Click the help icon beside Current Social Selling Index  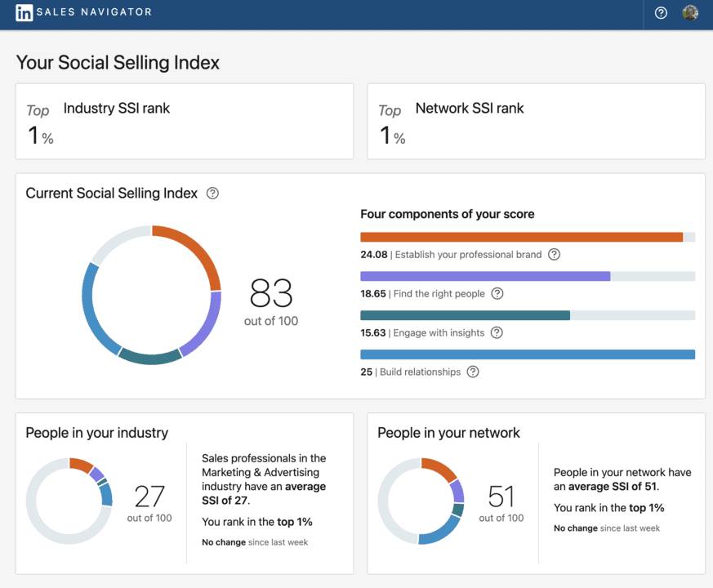click(x=214, y=193)
